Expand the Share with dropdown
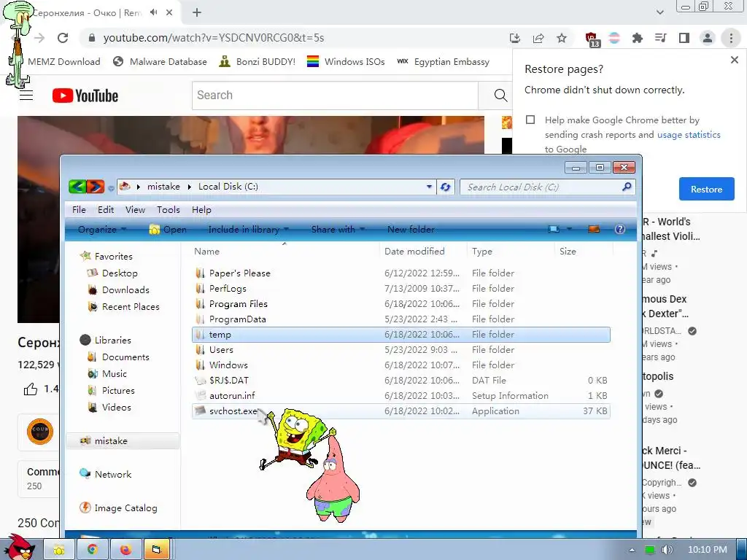The height and width of the screenshot is (560, 747). (338, 229)
